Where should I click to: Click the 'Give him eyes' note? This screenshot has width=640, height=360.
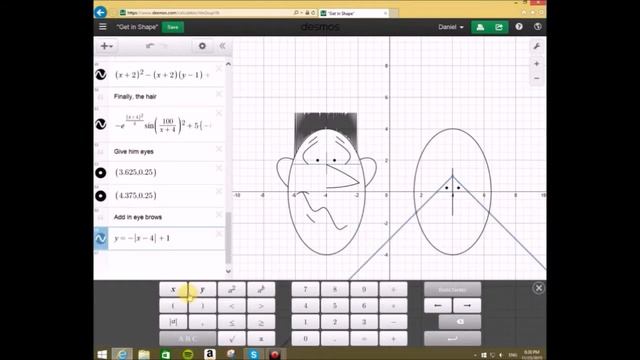tap(134, 151)
